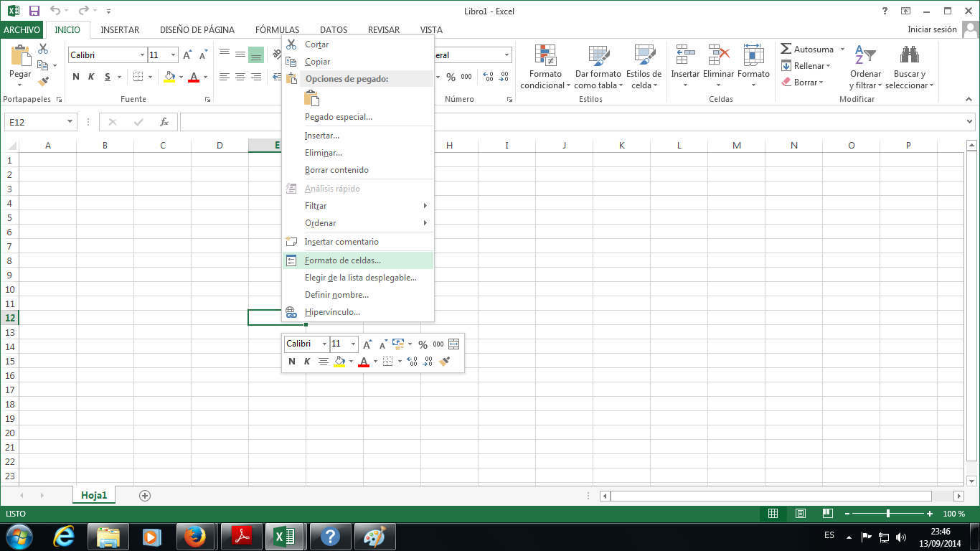Click the fx insert function icon
Image resolution: width=980 pixels, height=551 pixels.
tap(164, 122)
